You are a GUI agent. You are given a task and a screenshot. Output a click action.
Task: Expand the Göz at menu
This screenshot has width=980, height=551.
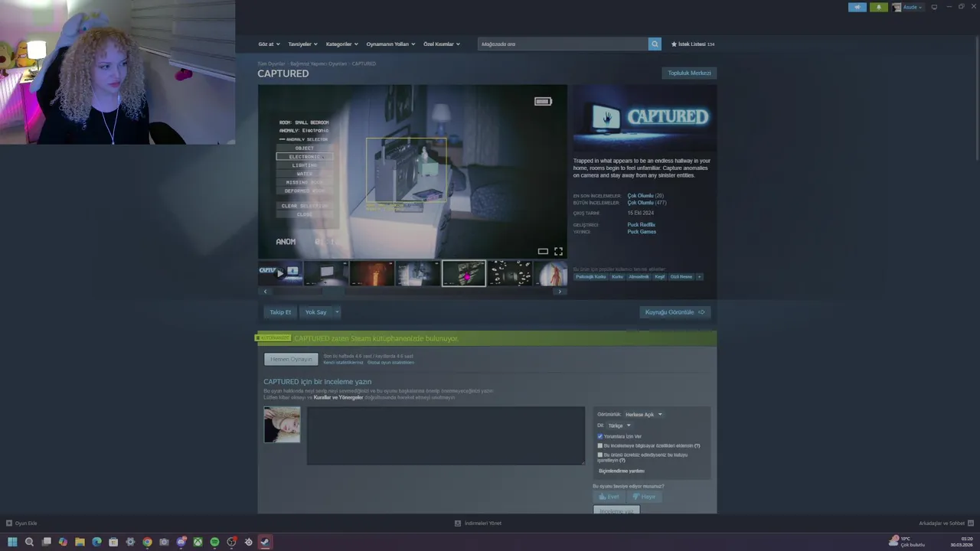point(269,44)
